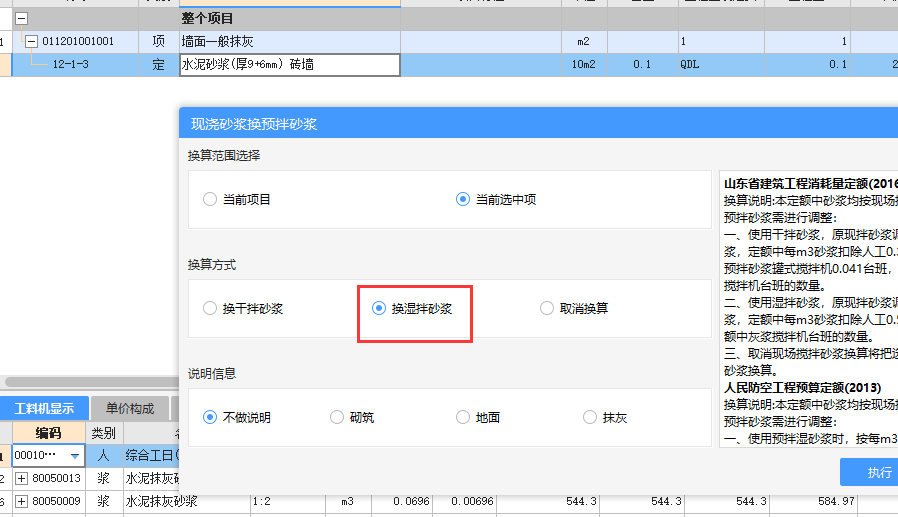Viewport: 898px width, 517px height.
Task: Click the 1:2 specification cell
Action: 287,502
